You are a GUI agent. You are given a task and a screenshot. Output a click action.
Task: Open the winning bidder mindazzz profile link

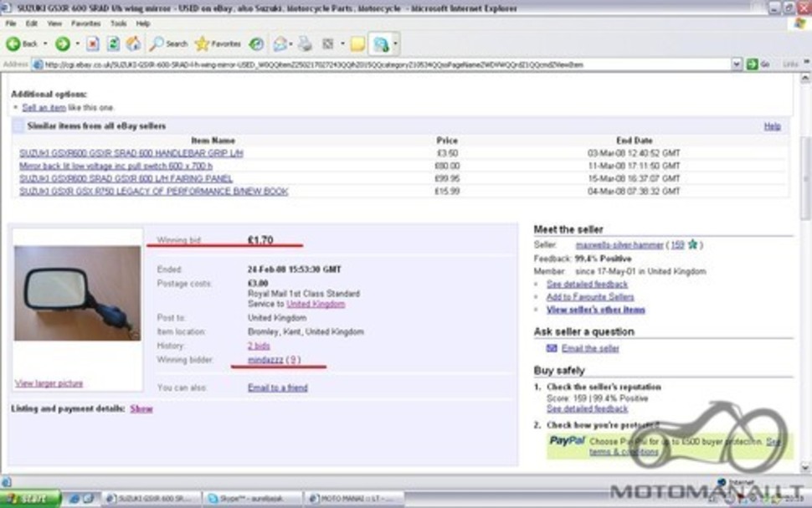pyautogui.click(x=265, y=360)
